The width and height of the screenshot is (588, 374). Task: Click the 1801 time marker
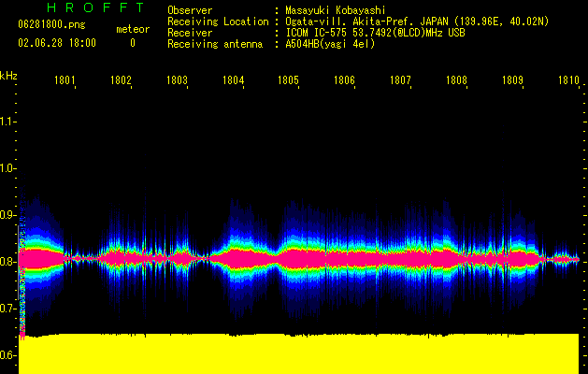click(65, 80)
